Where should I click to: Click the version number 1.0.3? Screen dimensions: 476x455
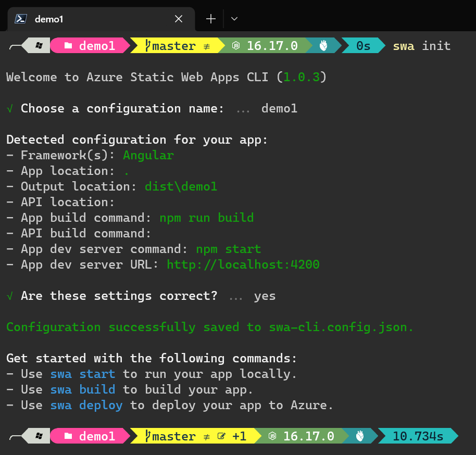click(302, 77)
